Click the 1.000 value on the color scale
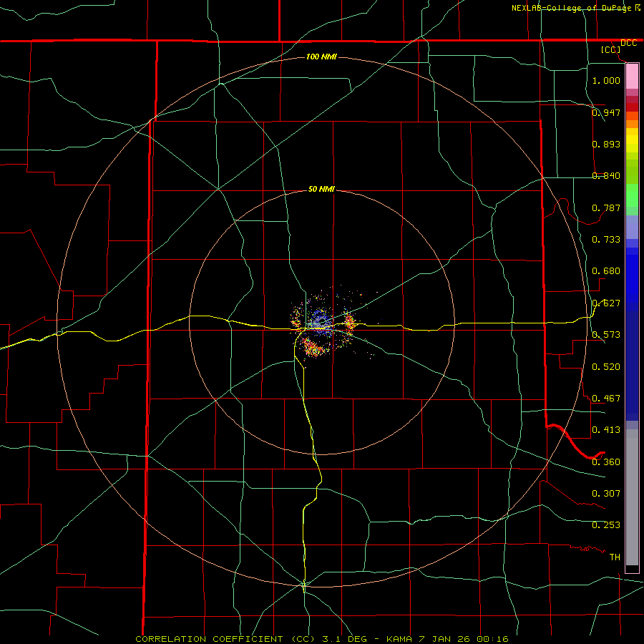644x644 pixels. (606, 80)
